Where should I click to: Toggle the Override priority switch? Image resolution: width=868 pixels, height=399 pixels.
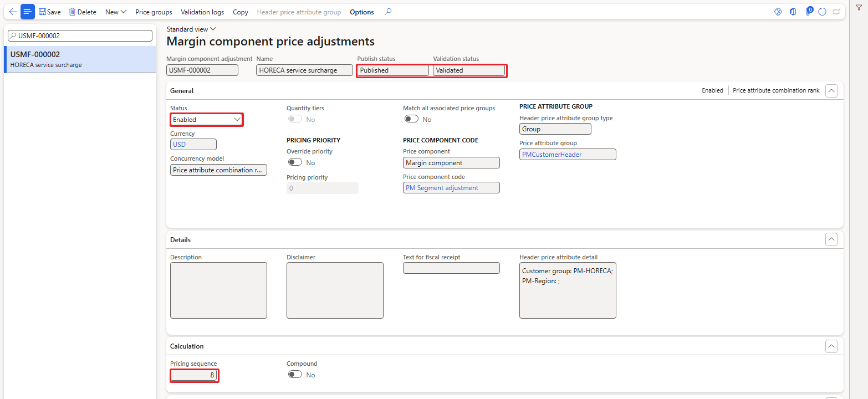pyautogui.click(x=295, y=162)
